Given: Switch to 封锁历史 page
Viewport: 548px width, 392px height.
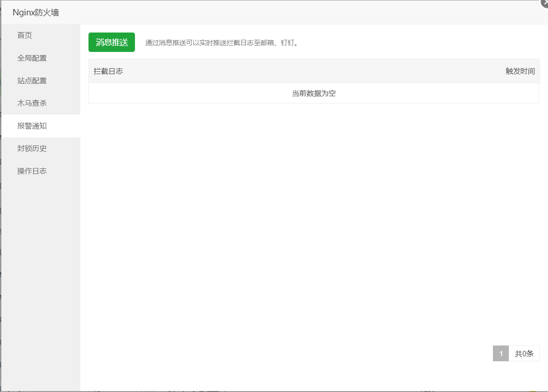Looking at the screenshot, I should point(41,149).
